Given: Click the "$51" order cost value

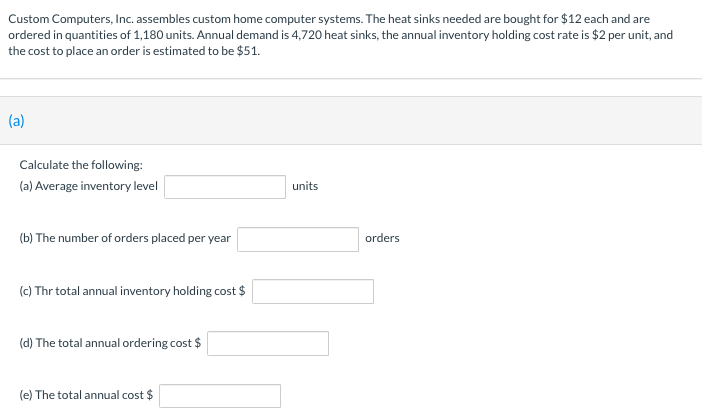Looking at the screenshot, I should coord(246,50).
